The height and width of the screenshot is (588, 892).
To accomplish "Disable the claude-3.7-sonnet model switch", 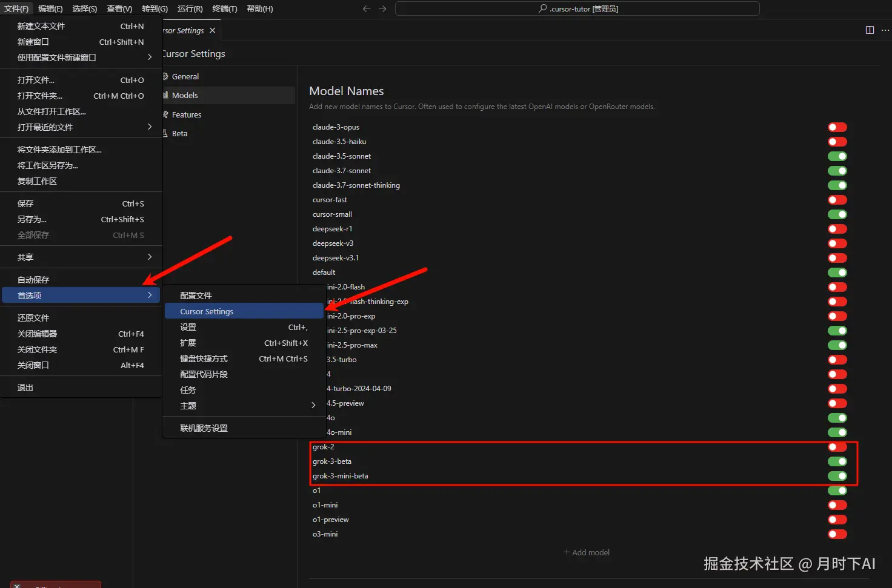I will [837, 171].
